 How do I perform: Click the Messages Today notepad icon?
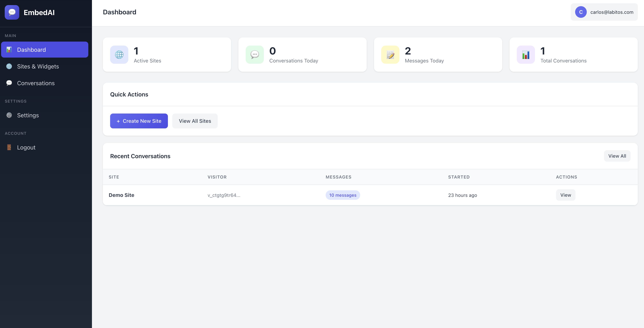pyautogui.click(x=390, y=54)
